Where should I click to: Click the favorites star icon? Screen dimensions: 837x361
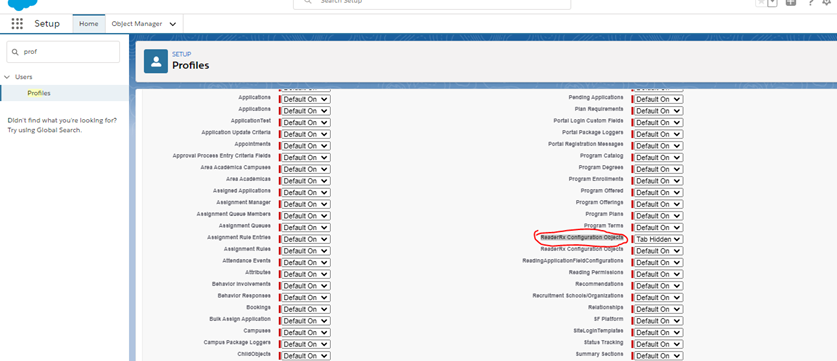(761, 3)
